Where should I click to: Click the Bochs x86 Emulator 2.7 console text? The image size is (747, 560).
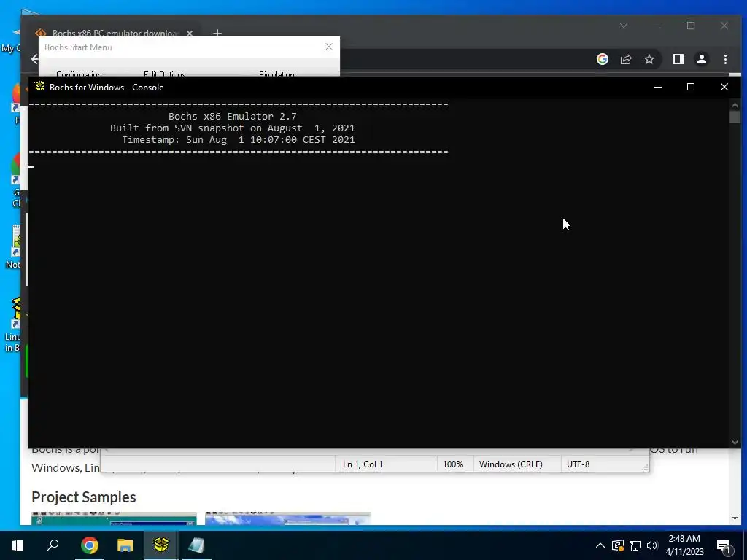(233, 116)
